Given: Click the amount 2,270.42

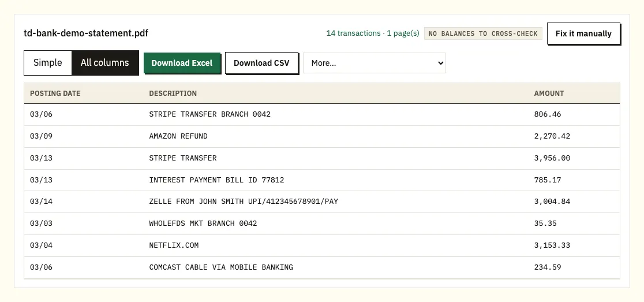Looking at the screenshot, I should [x=552, y=136].
